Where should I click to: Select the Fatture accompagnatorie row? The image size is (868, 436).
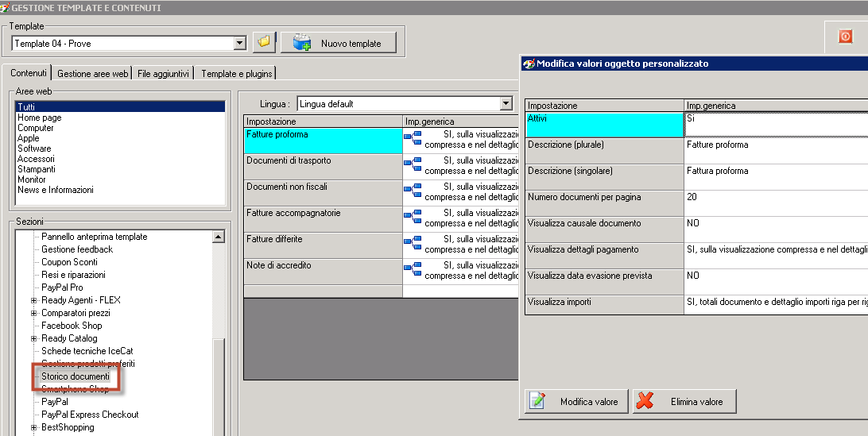click(x=324, y=219)
